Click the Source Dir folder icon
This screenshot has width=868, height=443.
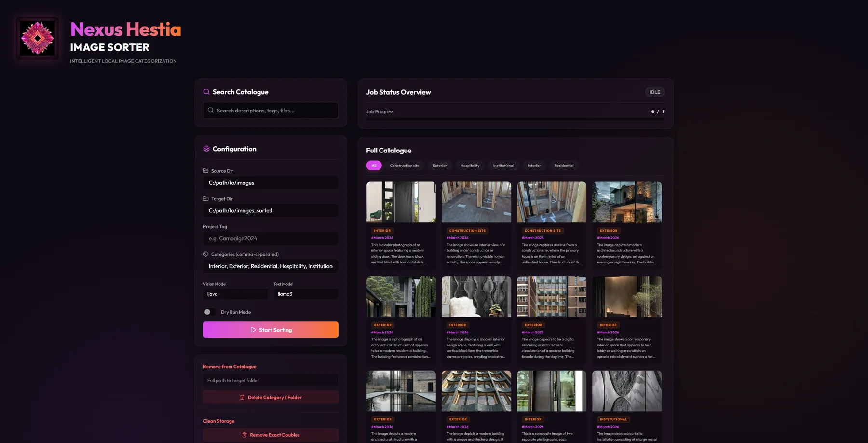[x=206, y=171]
